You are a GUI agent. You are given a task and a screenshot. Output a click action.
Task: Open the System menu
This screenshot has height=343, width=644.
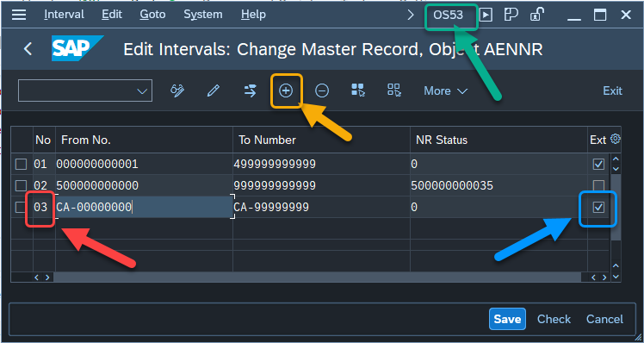click(203, 15)
